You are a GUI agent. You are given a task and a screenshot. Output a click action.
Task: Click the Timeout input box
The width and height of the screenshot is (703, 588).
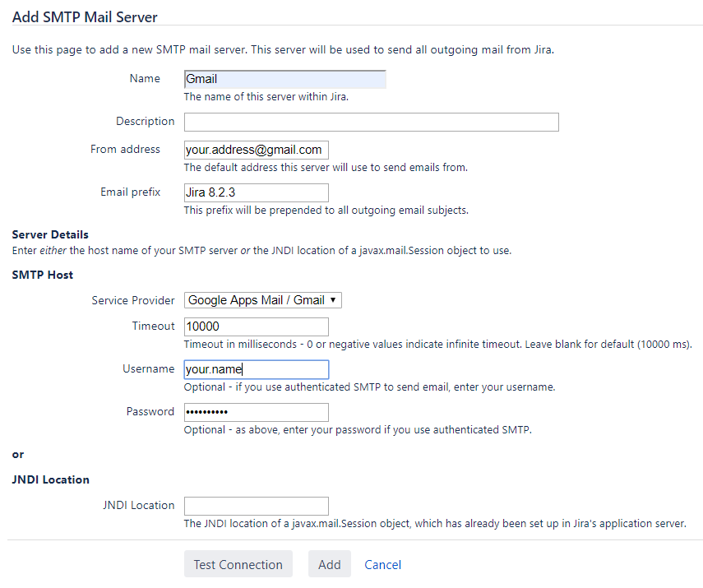pos(257,326)
